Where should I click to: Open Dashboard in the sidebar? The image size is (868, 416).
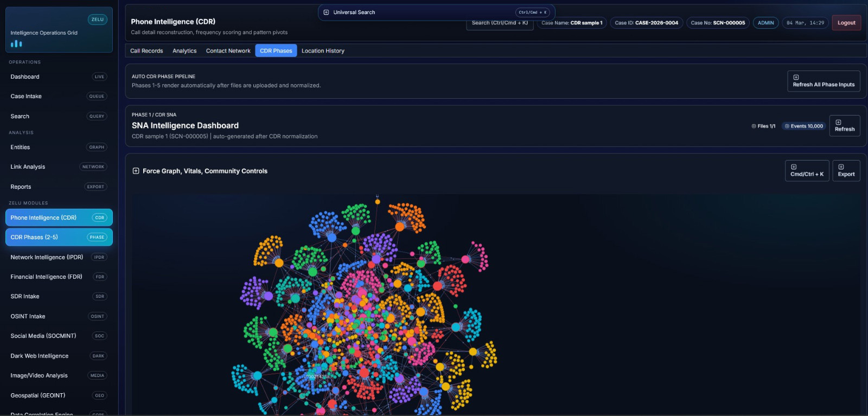click(59, 77)
